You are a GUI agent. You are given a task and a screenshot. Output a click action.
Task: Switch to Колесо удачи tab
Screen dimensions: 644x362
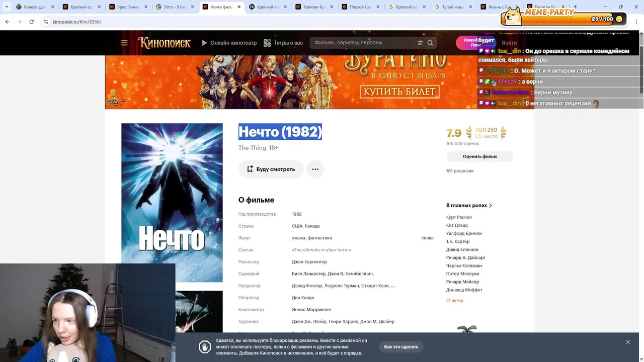(34, 7)
